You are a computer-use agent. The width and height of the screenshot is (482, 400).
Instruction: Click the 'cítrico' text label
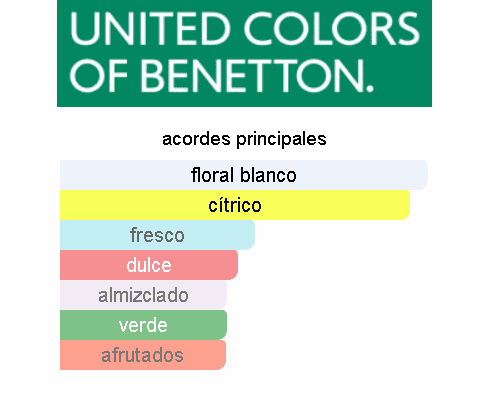[235, 205]
